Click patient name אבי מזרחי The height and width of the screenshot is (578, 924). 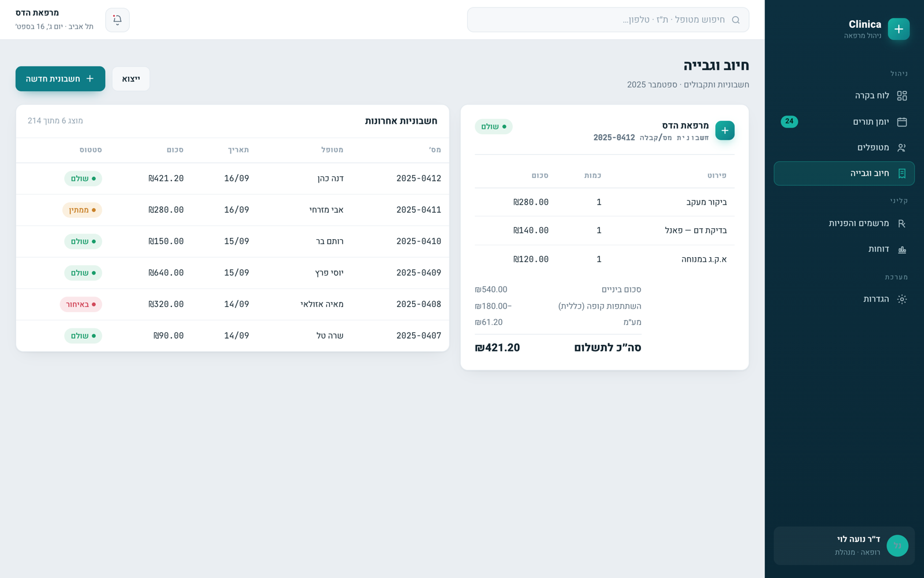(326, 210)
